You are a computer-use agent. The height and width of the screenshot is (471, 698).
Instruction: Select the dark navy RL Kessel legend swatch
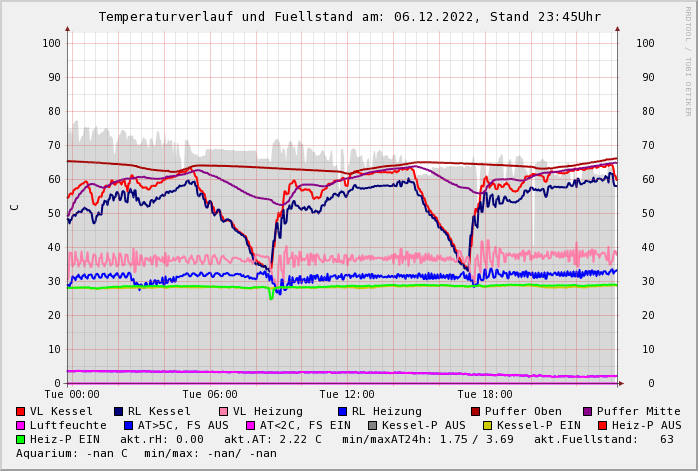tap(119, 411)
